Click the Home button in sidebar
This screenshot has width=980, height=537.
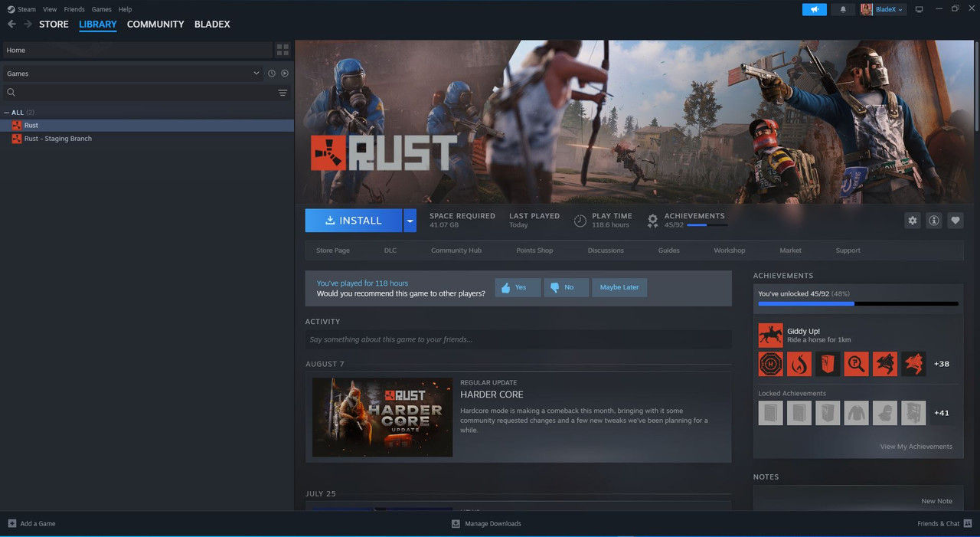point(136,50)
